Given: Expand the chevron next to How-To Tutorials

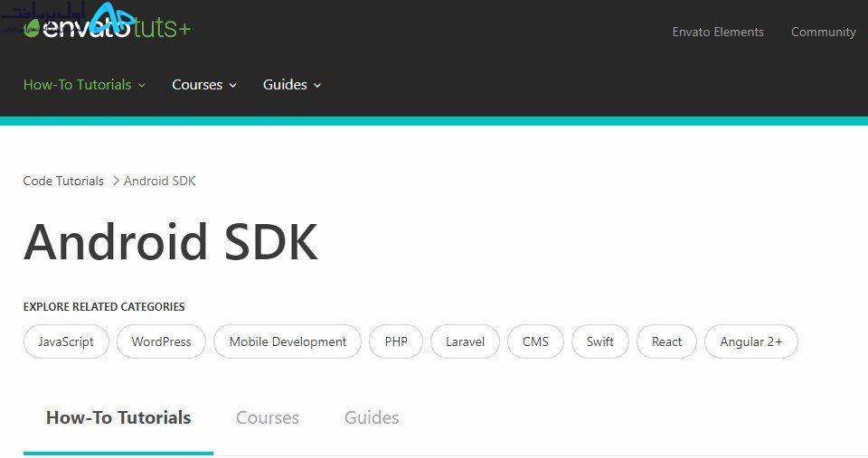Looking at the screenshot, I should [142, 85].
